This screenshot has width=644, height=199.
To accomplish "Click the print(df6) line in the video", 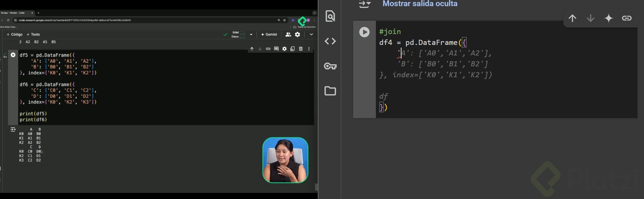I will 33,120.
